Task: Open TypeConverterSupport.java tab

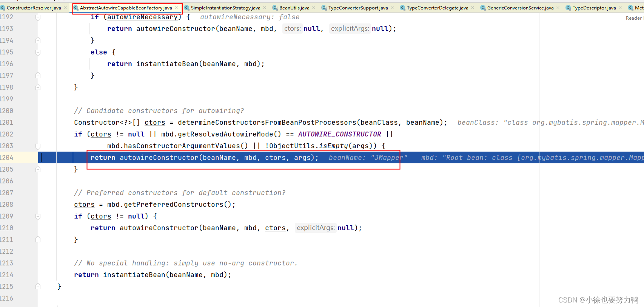Action: 358,8
